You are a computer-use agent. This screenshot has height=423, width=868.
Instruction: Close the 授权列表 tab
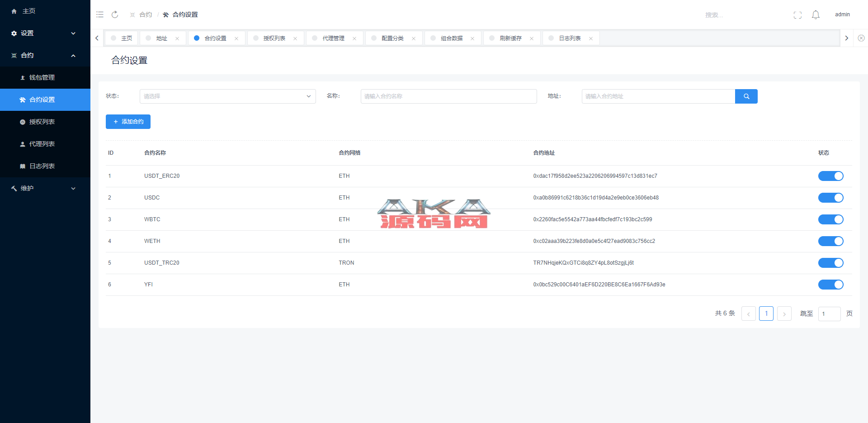[295, 38]
